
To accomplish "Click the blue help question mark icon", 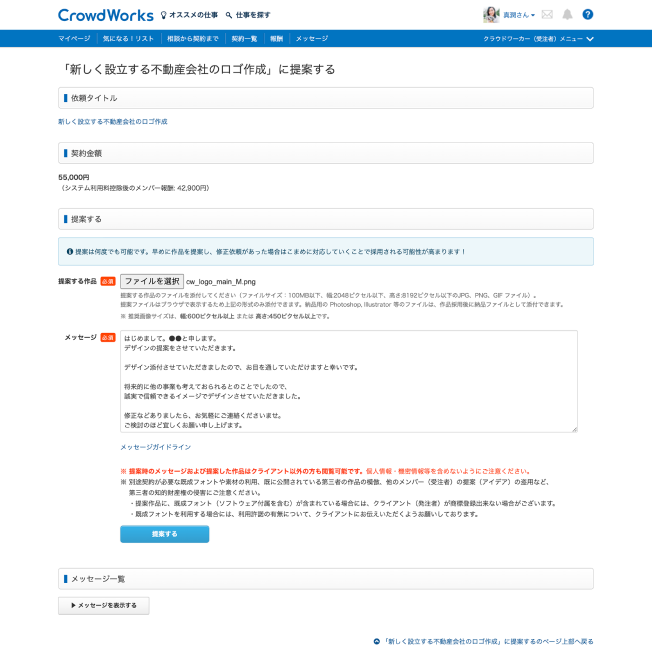I will pos(588,15).
